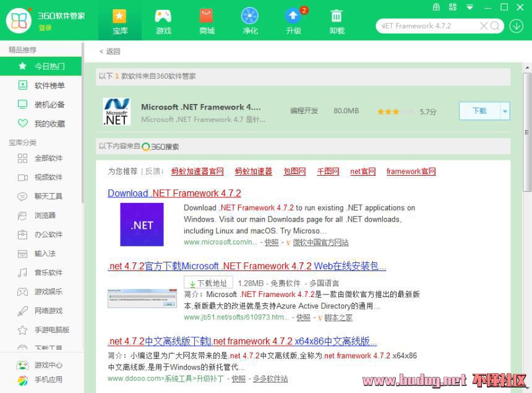This screenshot has width=532, height=393.
Task: Switch to the 宝库 tab
Action: [120, 20]
